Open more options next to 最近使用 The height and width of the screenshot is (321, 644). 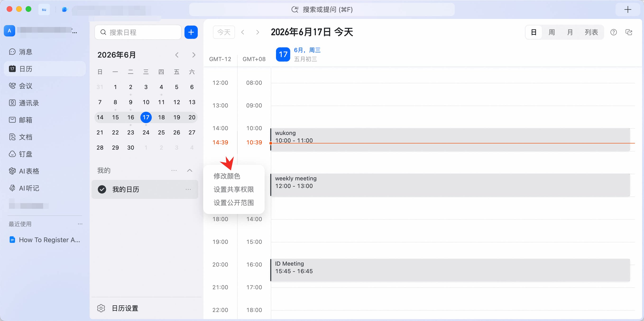tap(80, 224)
